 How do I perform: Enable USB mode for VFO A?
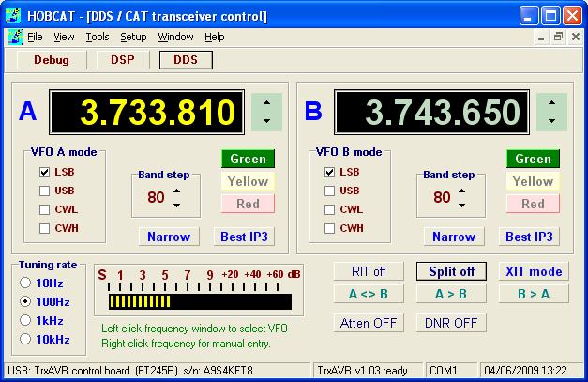[x=45, y=191]
